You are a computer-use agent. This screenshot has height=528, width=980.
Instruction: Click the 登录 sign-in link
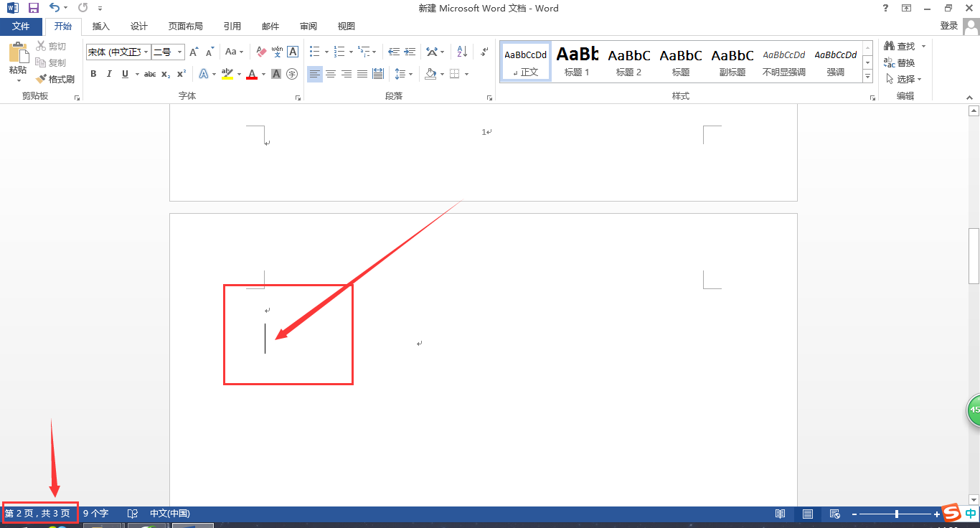pos(948,26)
